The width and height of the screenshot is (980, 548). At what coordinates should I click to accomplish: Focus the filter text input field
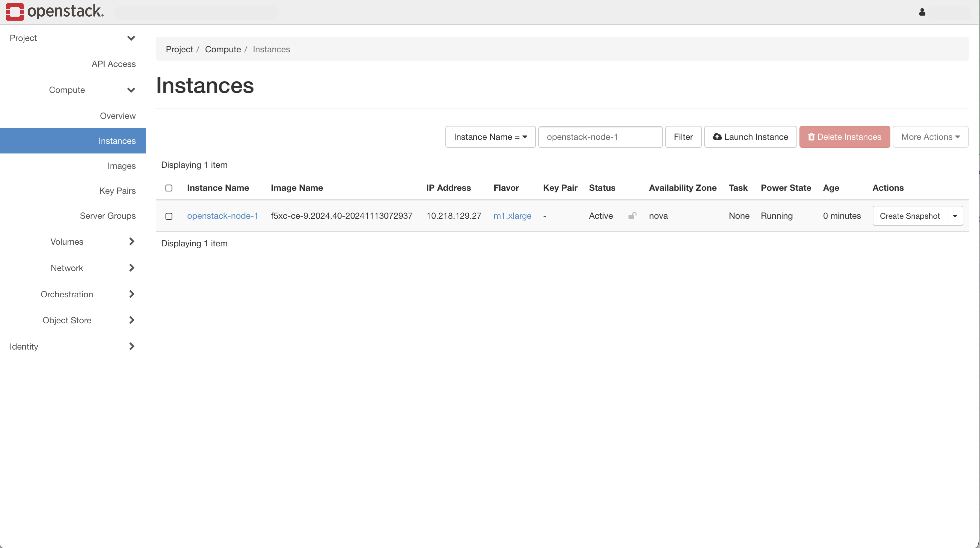click(600, 137)
